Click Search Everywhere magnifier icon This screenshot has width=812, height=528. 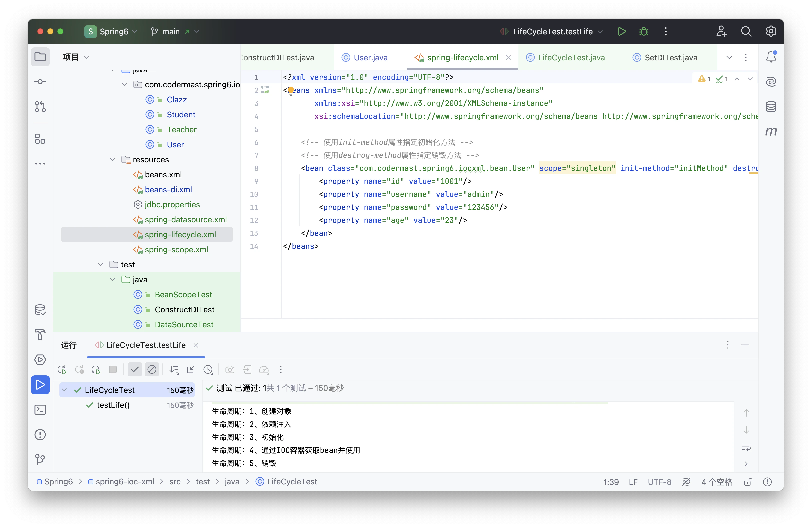tap(746, 32)
